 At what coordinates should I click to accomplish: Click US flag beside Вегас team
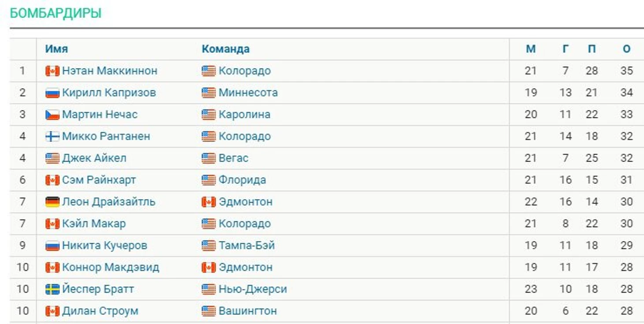tap(209, 158)
